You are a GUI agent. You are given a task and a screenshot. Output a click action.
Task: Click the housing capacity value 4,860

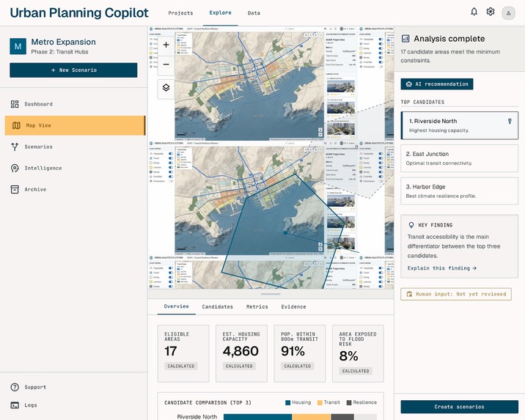point(241,351)
